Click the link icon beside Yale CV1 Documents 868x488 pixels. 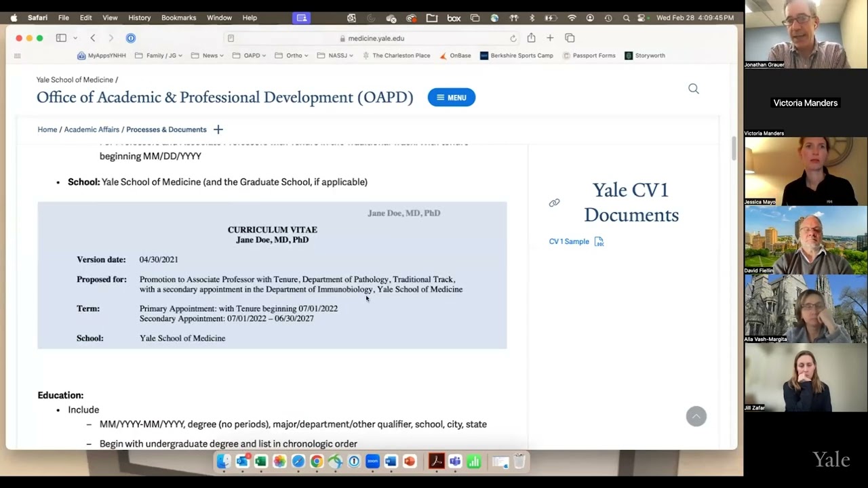554,202
